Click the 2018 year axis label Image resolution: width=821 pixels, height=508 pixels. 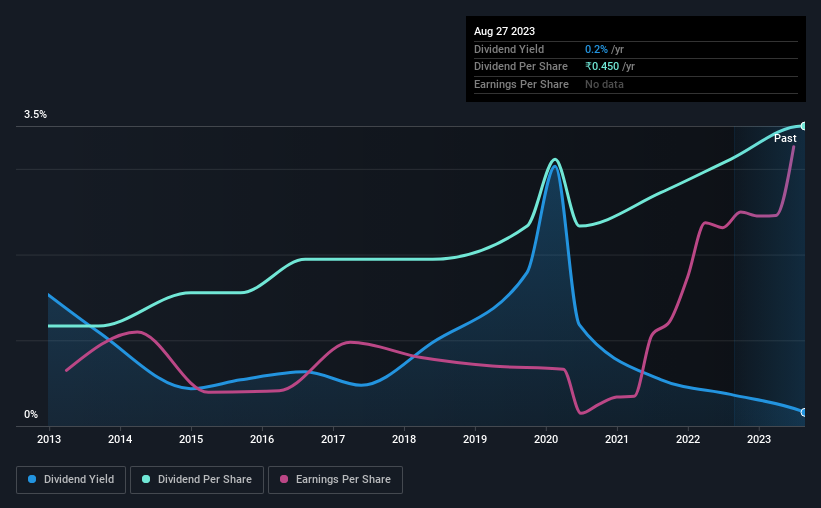click(404, 439)
